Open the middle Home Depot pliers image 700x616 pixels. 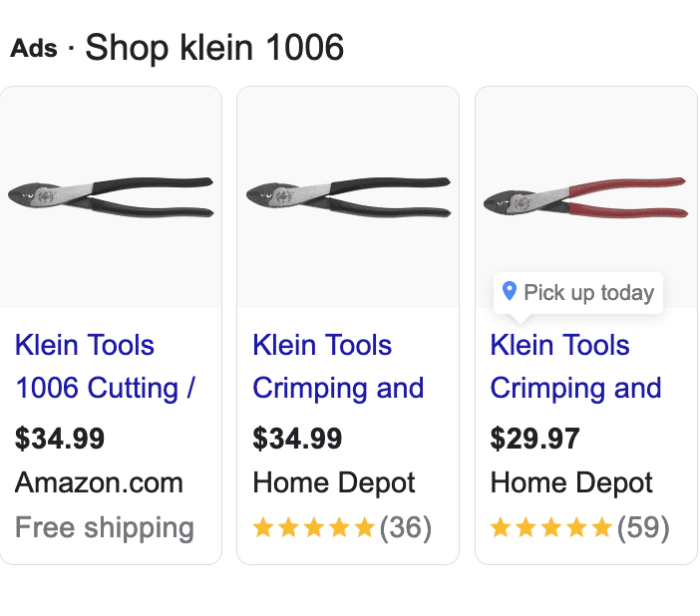pos(348,197)
